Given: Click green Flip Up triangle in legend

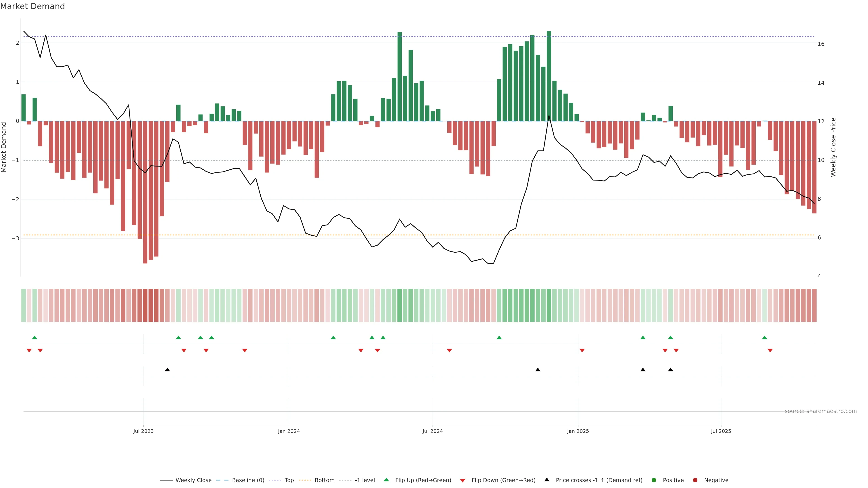Looking at the screenshot, I should click(386, 480).
